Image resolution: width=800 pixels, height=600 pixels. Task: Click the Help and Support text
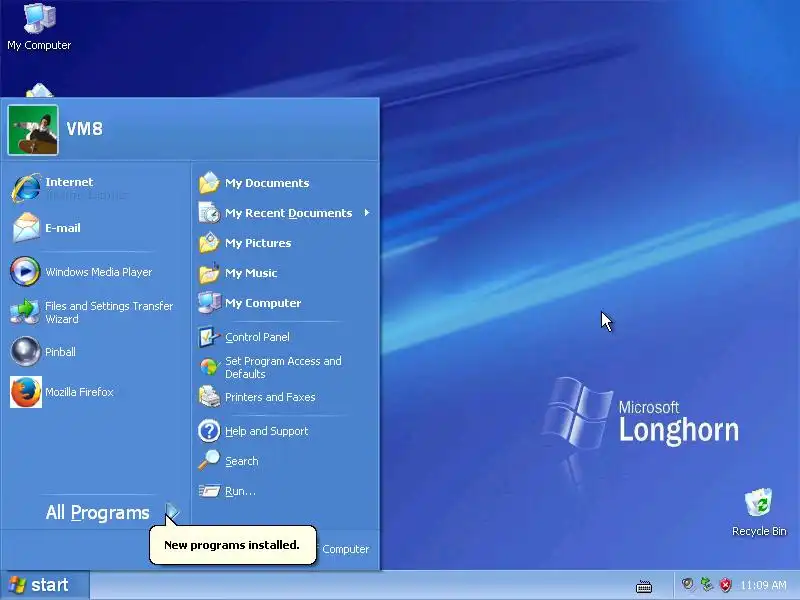tap(266, 431)
